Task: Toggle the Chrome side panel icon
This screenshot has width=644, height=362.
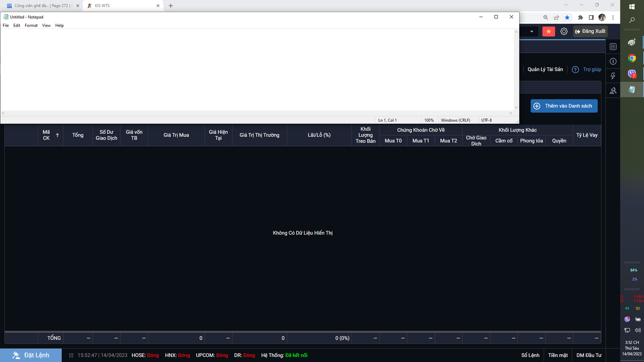Action: (x=591, y=17)
